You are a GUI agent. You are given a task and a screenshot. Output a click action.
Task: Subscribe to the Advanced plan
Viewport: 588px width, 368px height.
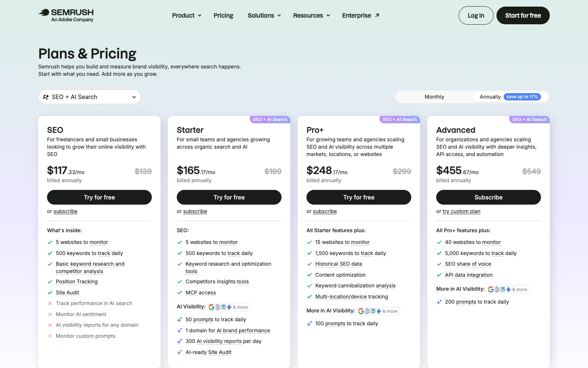click(x=488, y=197)
